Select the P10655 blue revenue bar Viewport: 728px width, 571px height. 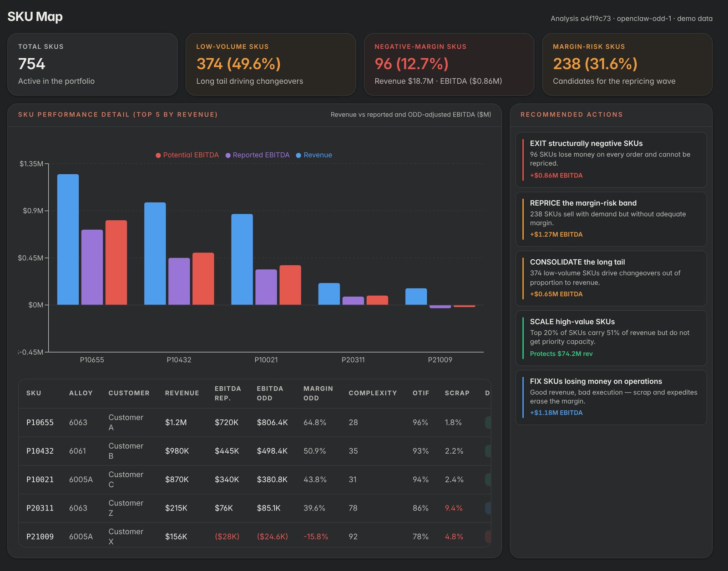tap(68, 239)
